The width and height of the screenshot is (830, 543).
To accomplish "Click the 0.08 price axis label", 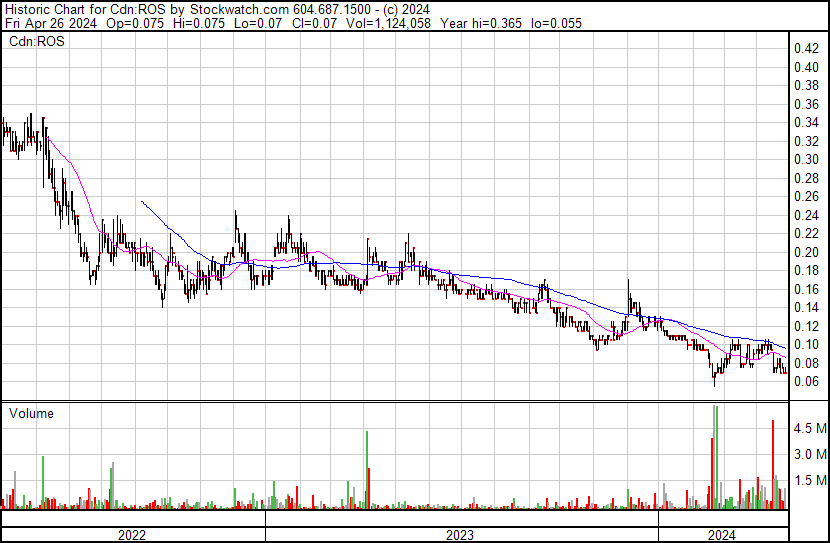I will coord(806,363).
